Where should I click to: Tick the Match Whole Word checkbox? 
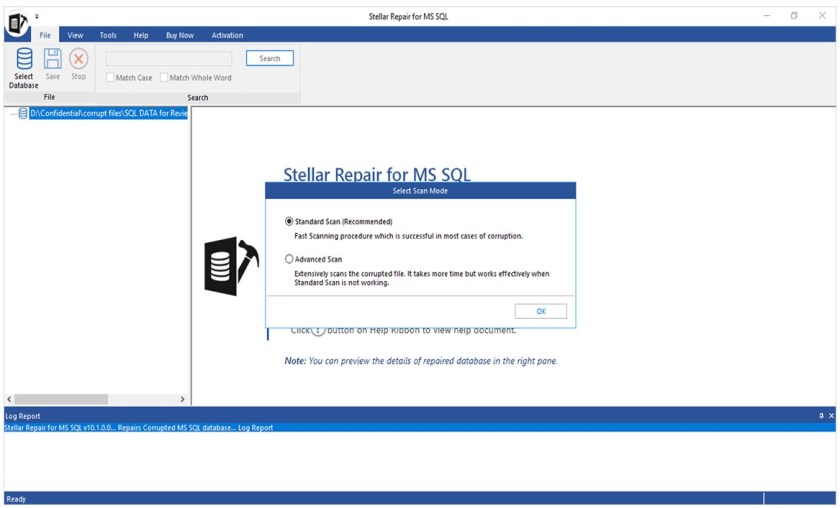pyautogui.click(x=164, y=78)
